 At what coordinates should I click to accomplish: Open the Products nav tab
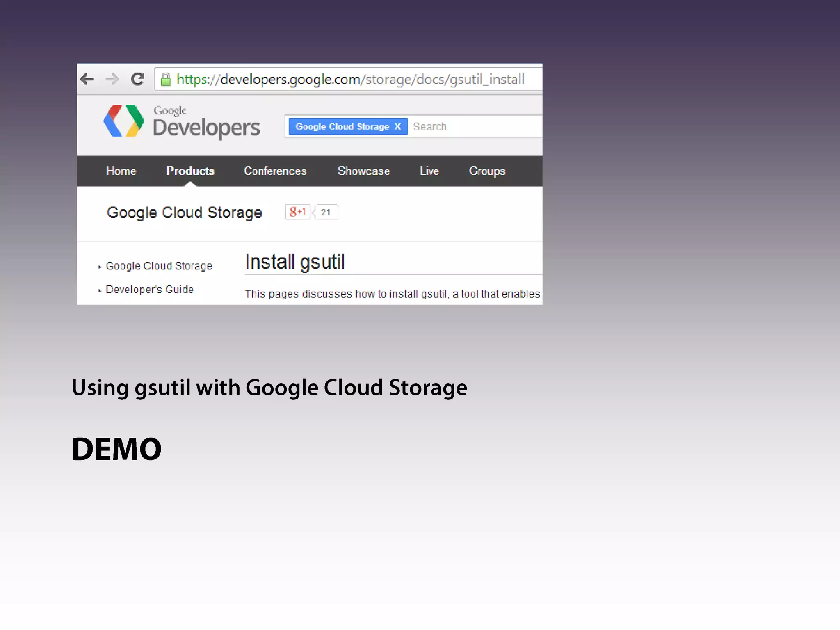(190, 171)
